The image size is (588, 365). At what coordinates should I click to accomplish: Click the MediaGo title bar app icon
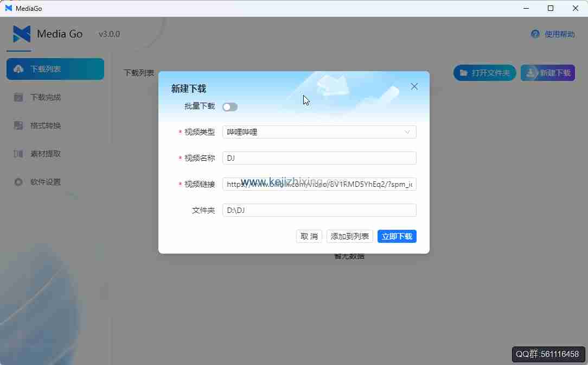[7, 8]
